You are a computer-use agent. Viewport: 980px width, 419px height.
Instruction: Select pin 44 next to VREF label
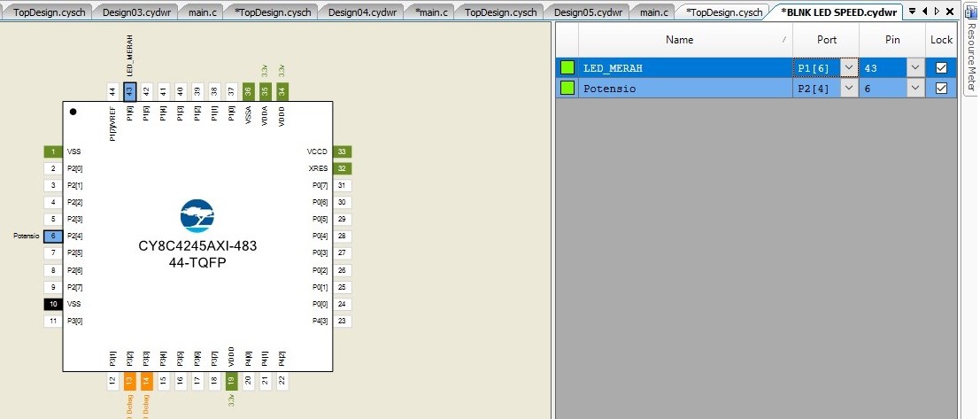pos(112,91)
